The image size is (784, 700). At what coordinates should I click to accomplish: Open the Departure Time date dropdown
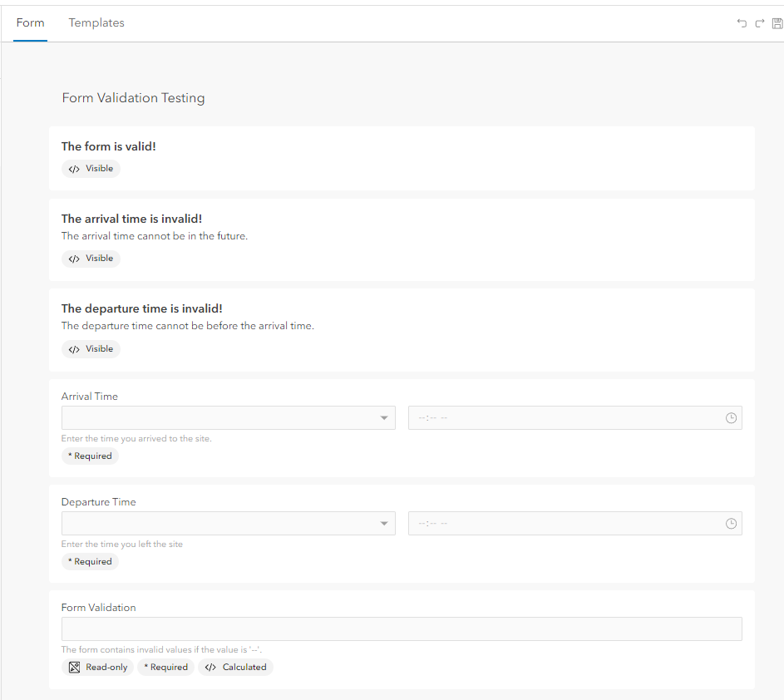[383, 523]
